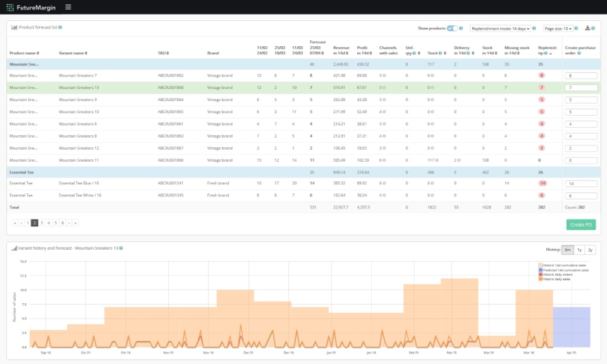Click sort icon on Revenue in 14d column

347,53
